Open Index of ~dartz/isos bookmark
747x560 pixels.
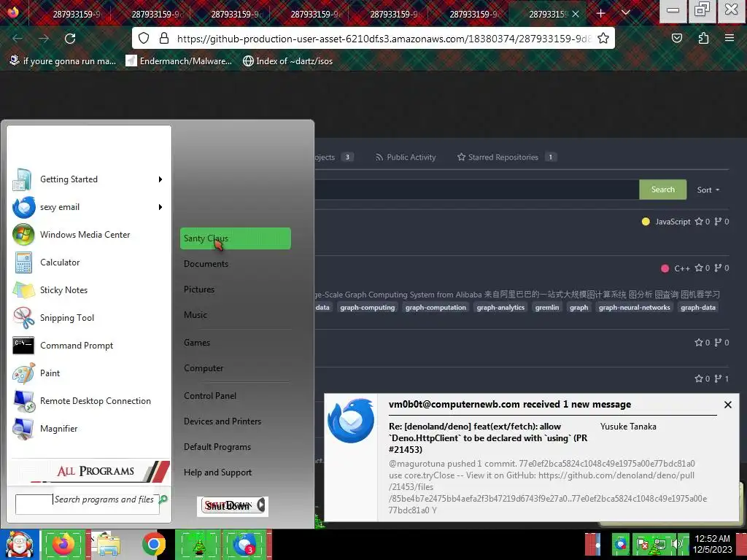[x=287, y=61]
